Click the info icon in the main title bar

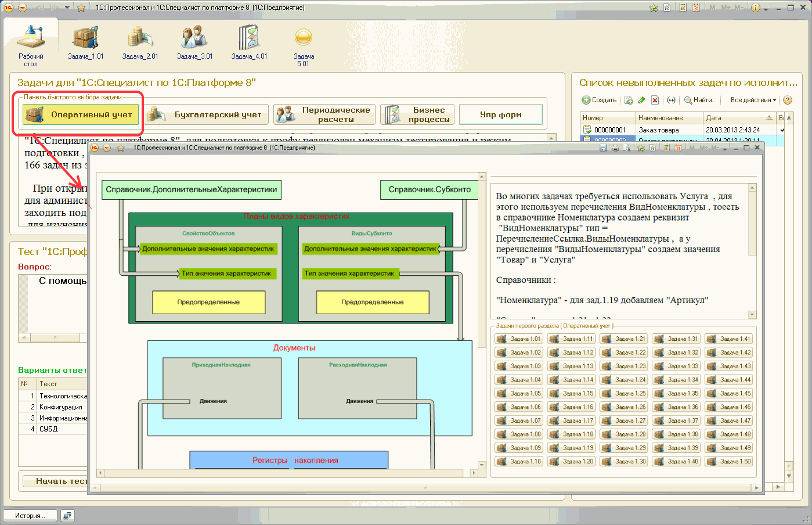click(x=755, y=8)
